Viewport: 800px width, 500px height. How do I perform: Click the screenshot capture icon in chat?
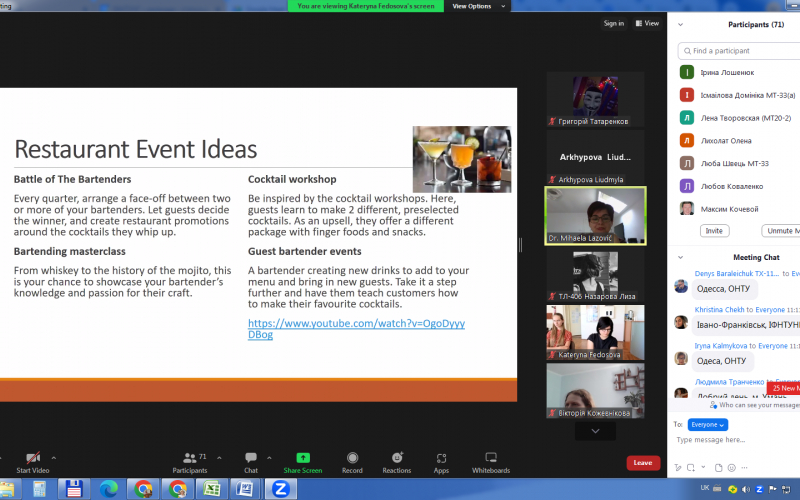pyautogui.click(x=691, y=467)
